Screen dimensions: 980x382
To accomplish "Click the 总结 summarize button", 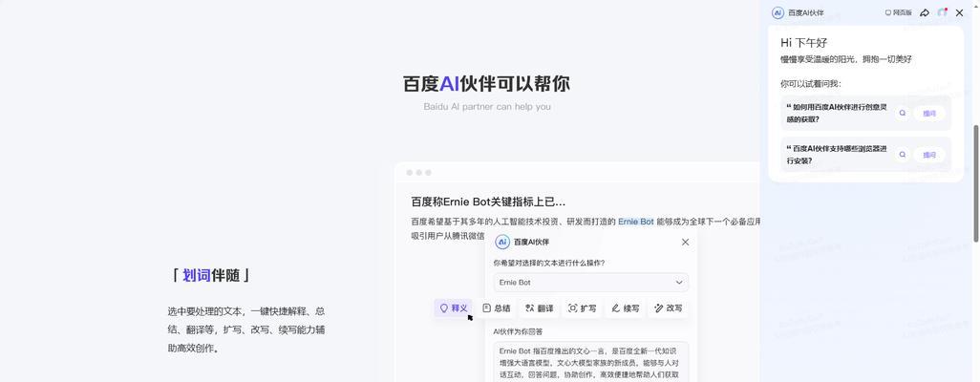I will [497, 308].
